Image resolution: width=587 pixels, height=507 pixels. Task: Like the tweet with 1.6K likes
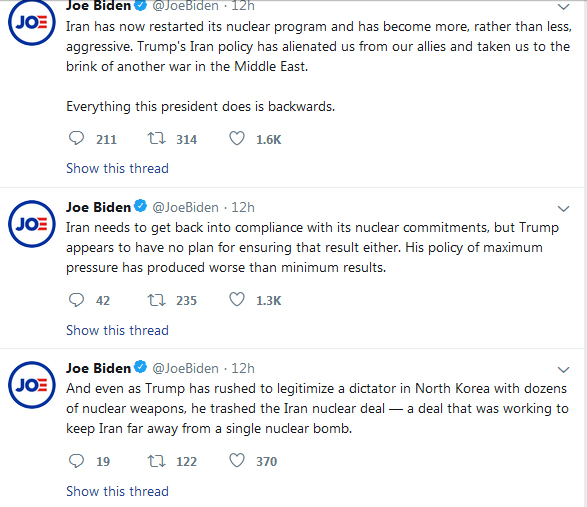237,139
